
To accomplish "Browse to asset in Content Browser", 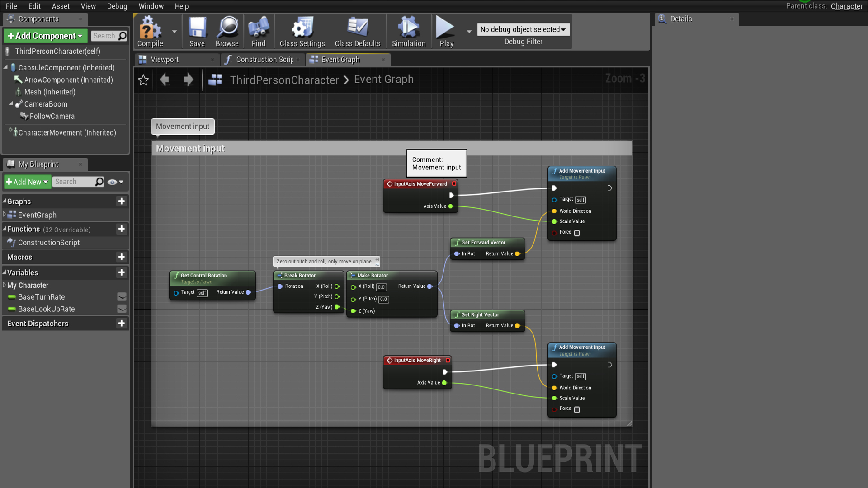I will pyautogui.click(x=227, y=31).
